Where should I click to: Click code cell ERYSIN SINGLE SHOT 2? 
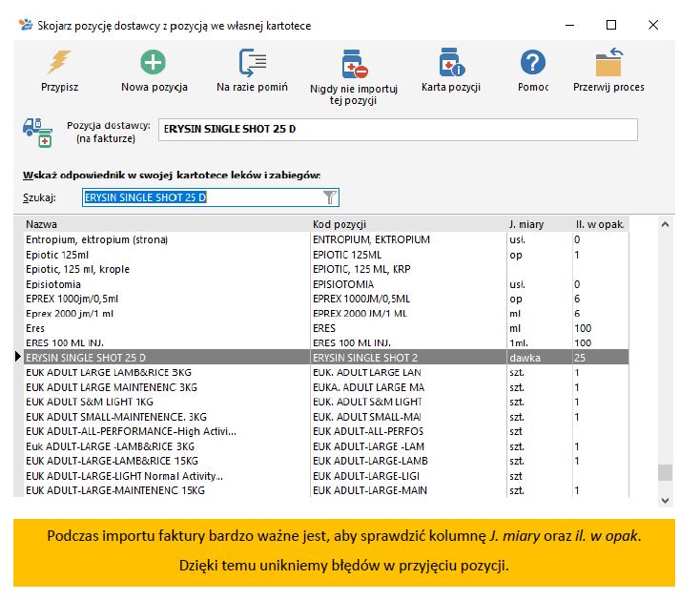[x=408, y=358]
